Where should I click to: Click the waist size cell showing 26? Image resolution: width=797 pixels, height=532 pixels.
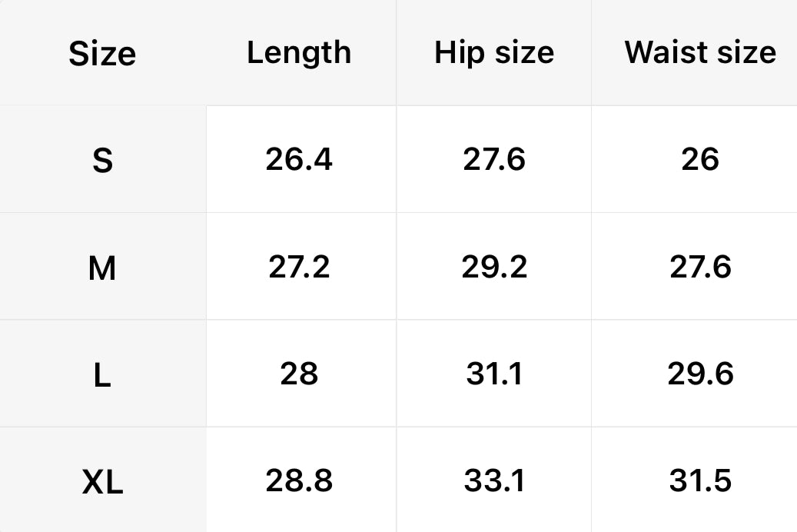700,159
